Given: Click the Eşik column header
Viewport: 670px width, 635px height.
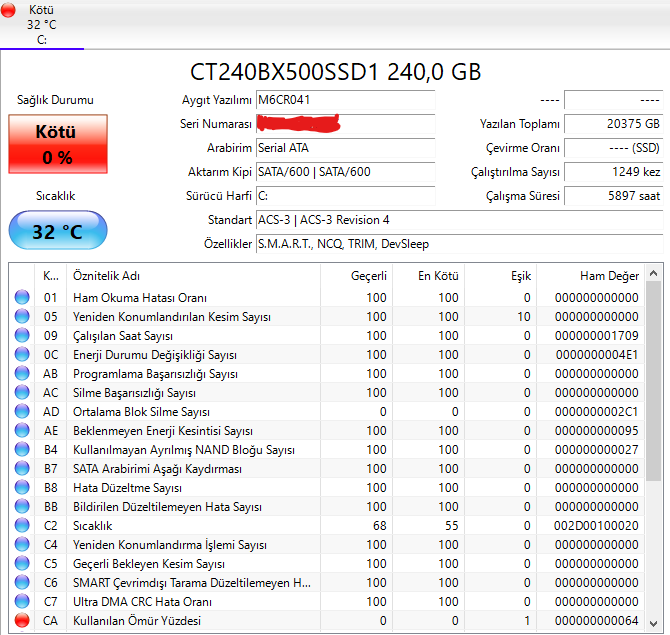Looking at the screenshot, I should 501,276.
